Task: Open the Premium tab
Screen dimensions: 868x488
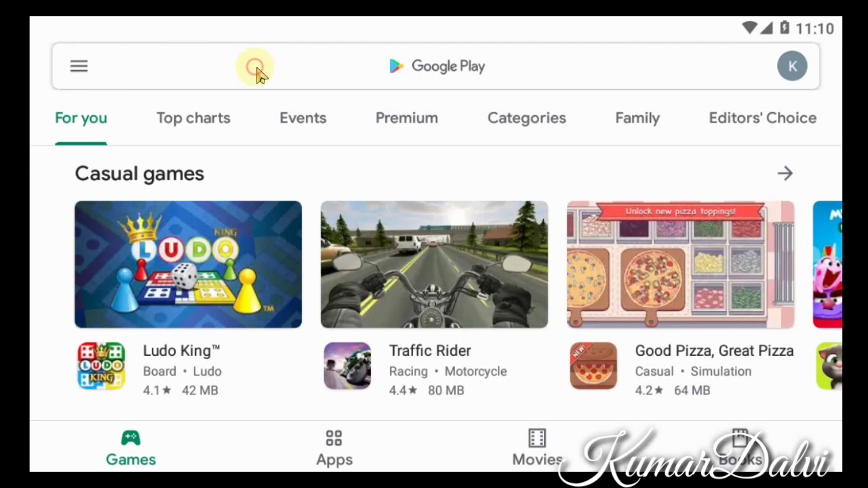Action: point(407,118)
